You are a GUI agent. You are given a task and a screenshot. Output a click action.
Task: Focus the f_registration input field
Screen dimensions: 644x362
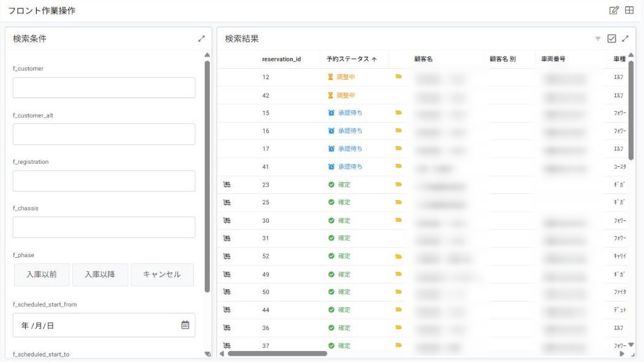point(104,181)
